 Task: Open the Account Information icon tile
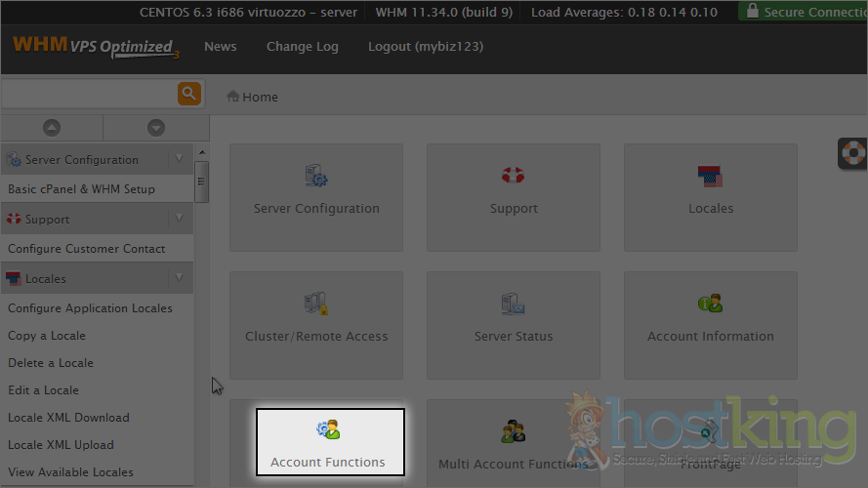pyautogui.click(x=710, y=318)
